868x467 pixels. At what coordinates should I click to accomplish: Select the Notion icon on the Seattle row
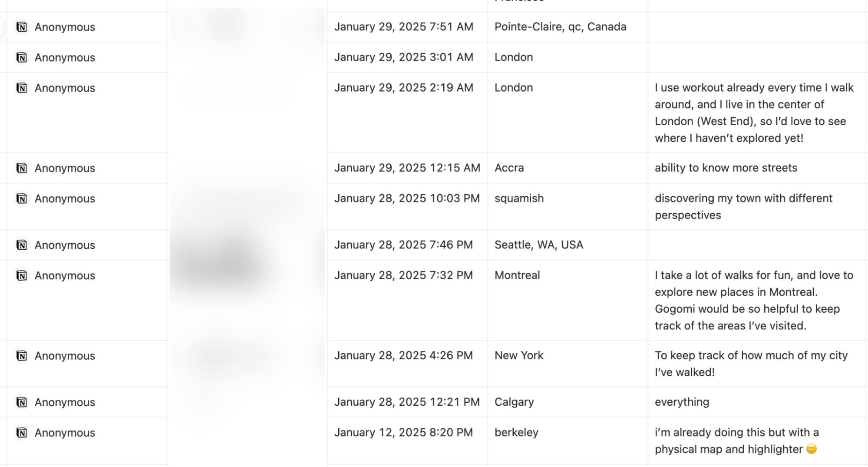[x=21, y=245]
